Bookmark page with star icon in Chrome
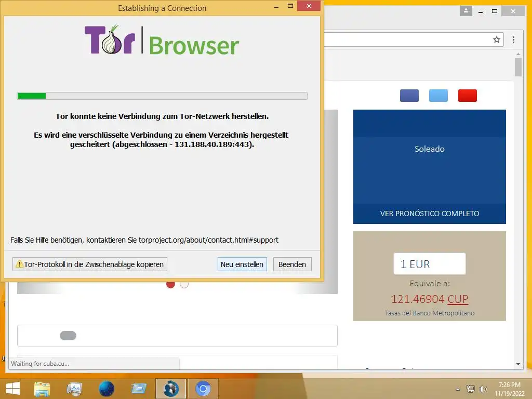 tap(497, 39)
